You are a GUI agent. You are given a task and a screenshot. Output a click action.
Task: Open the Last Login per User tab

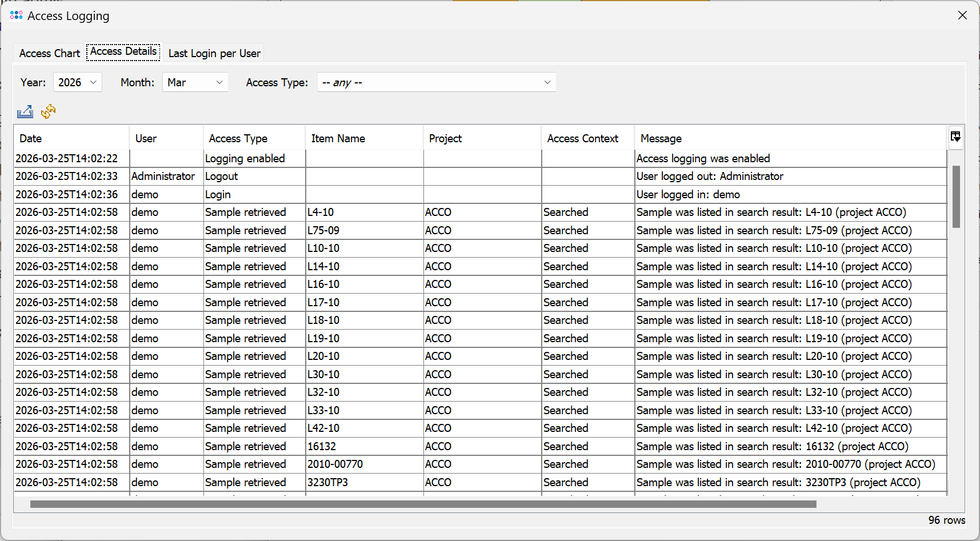click(x=214, y=53)
